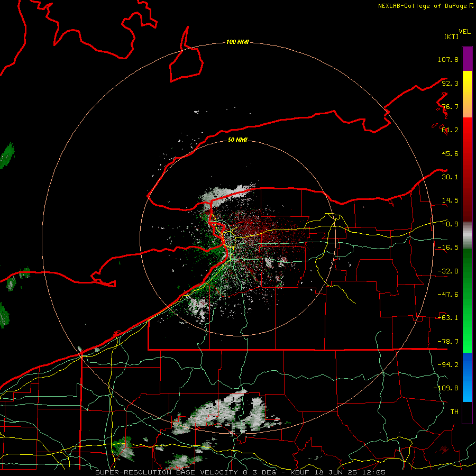Click the -47.6 velocity scale value
Image resolution: width=476 pixels, height=476 pixels.
click(448, 295)
